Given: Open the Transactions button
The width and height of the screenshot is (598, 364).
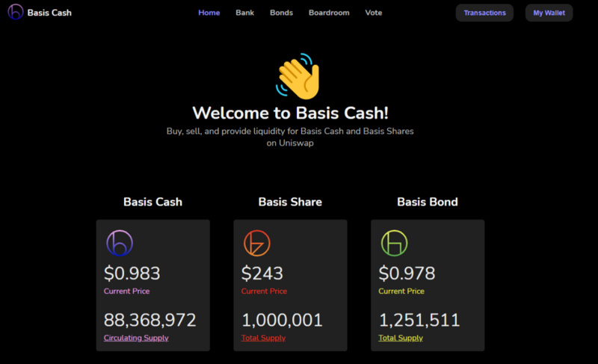Looking at the screenshot, I should tap(484, 13).
